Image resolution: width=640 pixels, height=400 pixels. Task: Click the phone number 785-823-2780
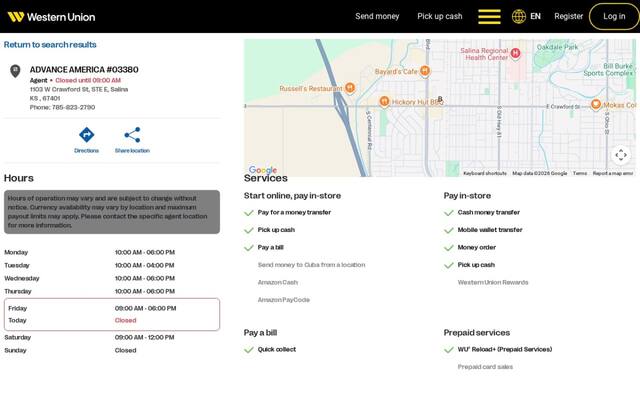(x=73, y=107)
